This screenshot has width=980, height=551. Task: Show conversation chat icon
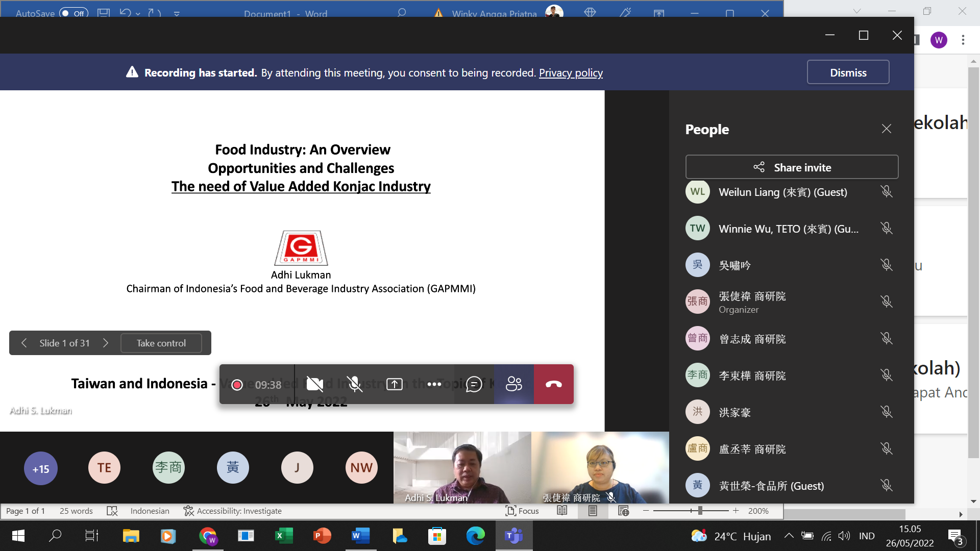click(474, 384)
